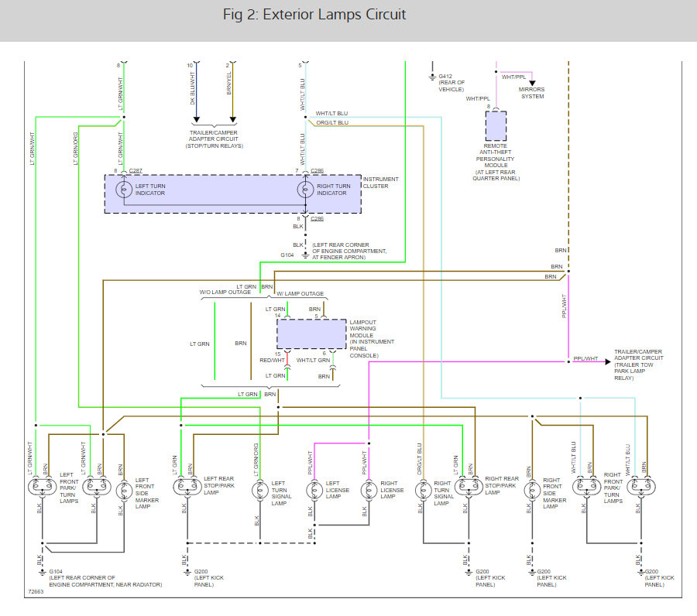This screenshot has height=616, width=697.
Task: Click the Right Front Side Marker Lamp symbol
Action: point(532,491)
